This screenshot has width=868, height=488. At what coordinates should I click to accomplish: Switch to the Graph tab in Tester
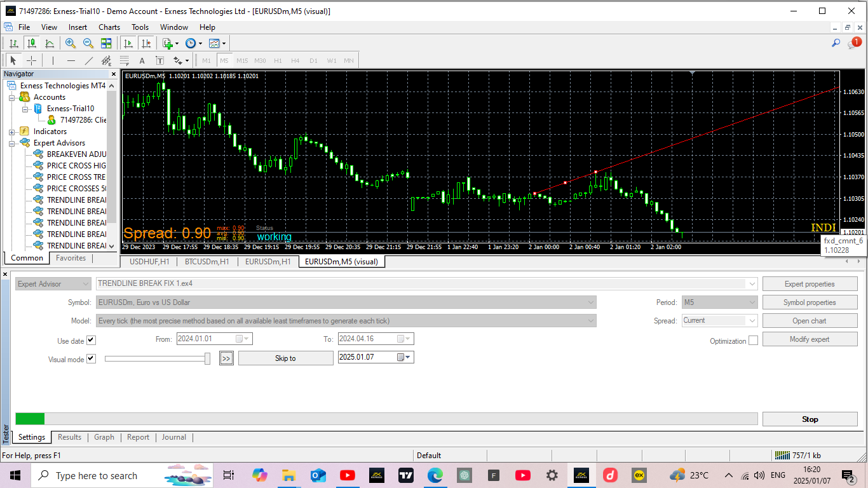[104, 437]
